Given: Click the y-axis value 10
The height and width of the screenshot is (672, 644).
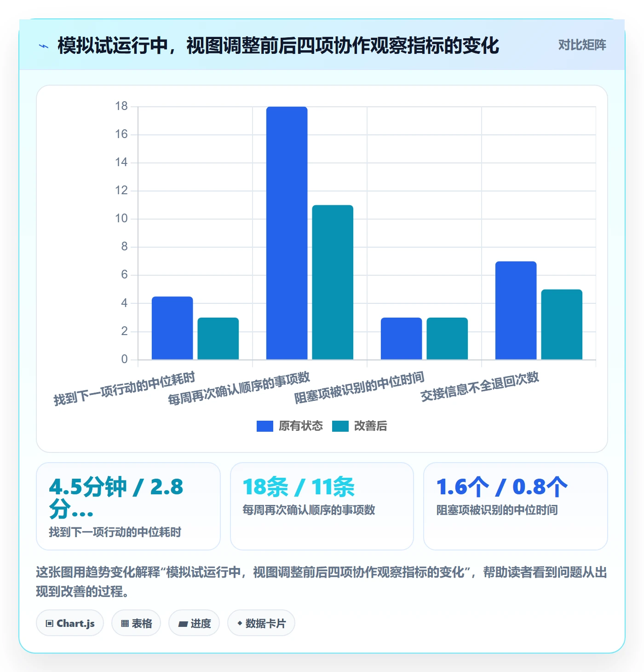Looking at the screenshot, I should tap(121, 219).
